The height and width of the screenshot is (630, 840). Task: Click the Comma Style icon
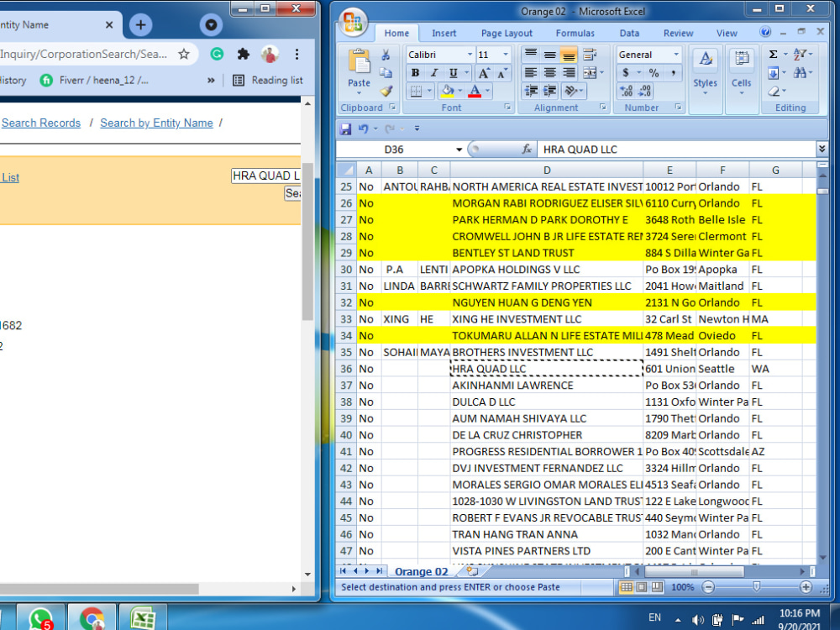pyautogui.click(x=673, y=73)
